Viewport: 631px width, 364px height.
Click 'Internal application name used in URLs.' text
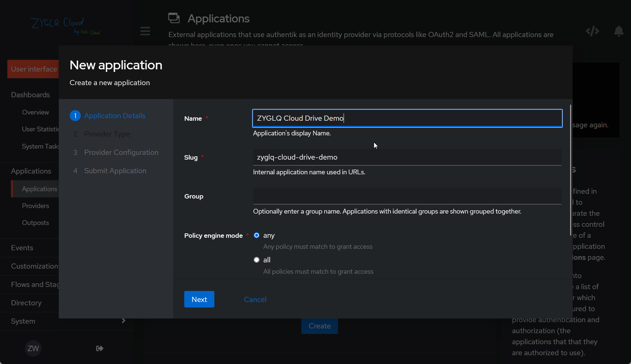pos(309,172)
